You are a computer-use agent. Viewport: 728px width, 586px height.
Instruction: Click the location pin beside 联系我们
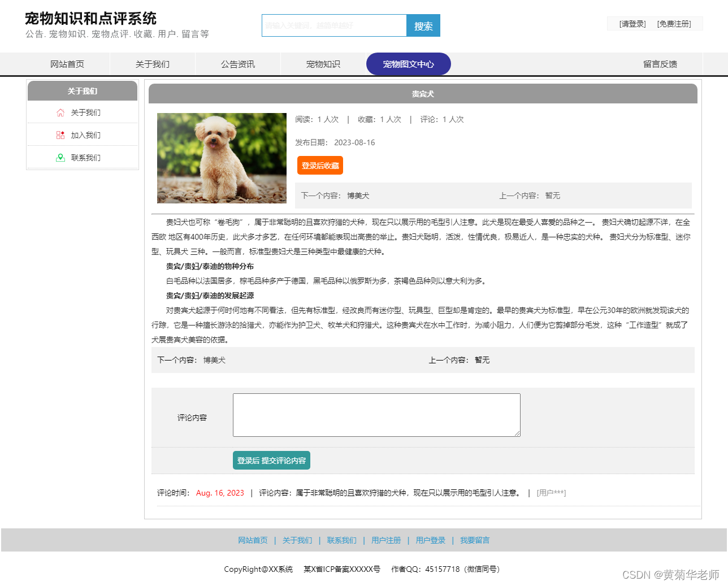coord(60,157)
